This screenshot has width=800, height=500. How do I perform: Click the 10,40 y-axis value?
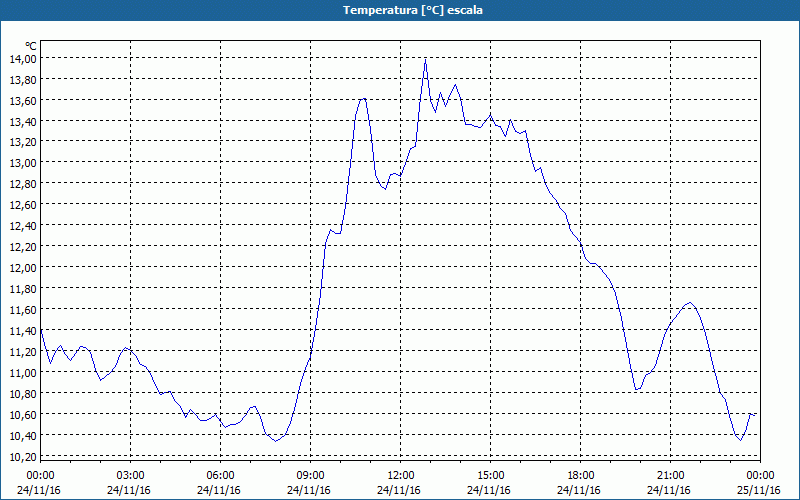pos(23,435)
